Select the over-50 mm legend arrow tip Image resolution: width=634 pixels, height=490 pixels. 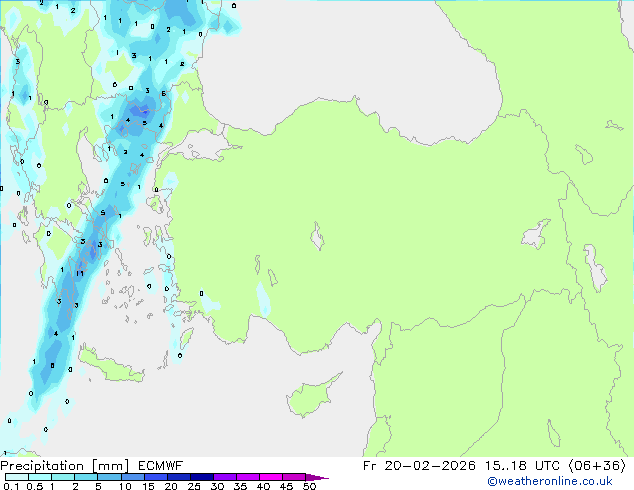coord(317,477)
